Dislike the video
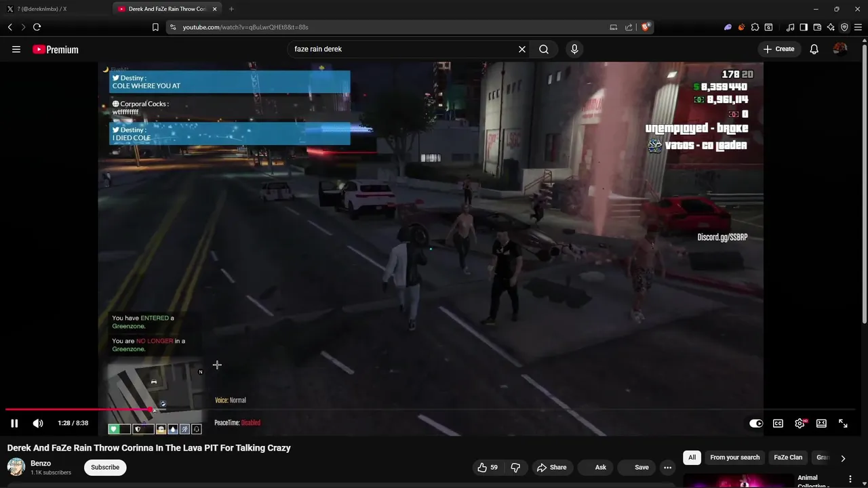 tap(515, 467)
